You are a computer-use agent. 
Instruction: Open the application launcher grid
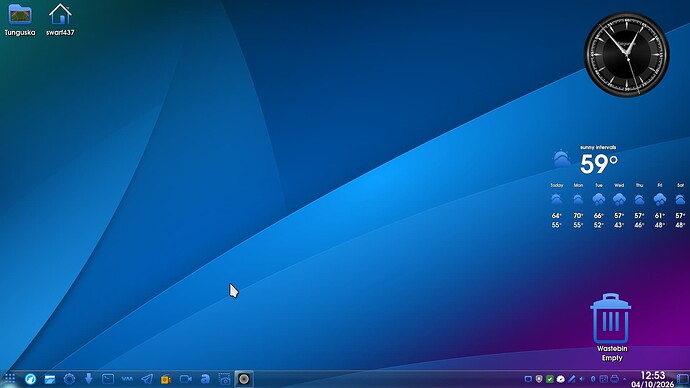[x=10, y=379]
